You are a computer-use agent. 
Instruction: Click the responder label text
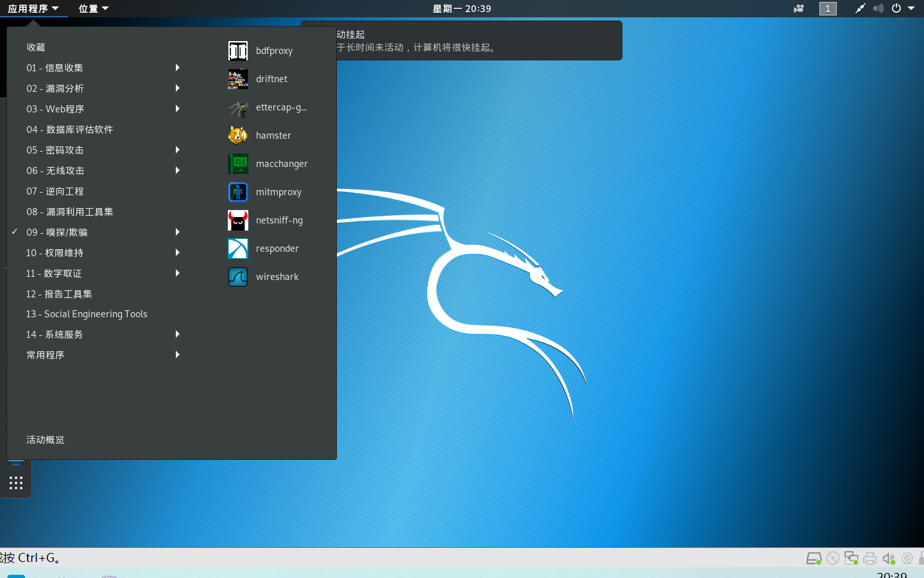click(277, 249)
